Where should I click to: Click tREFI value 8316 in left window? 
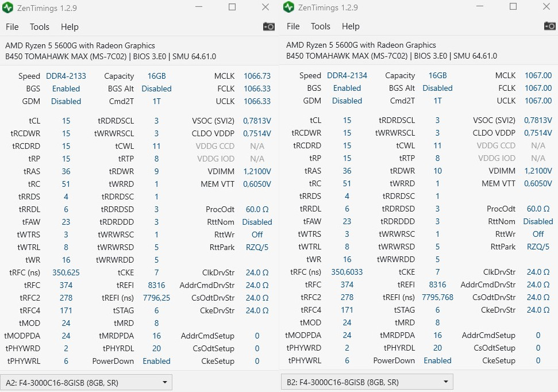point(156,286)
